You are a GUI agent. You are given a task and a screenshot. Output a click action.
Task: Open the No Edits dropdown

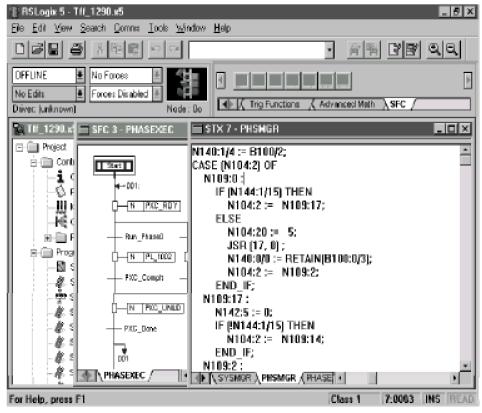pos(80,94)
